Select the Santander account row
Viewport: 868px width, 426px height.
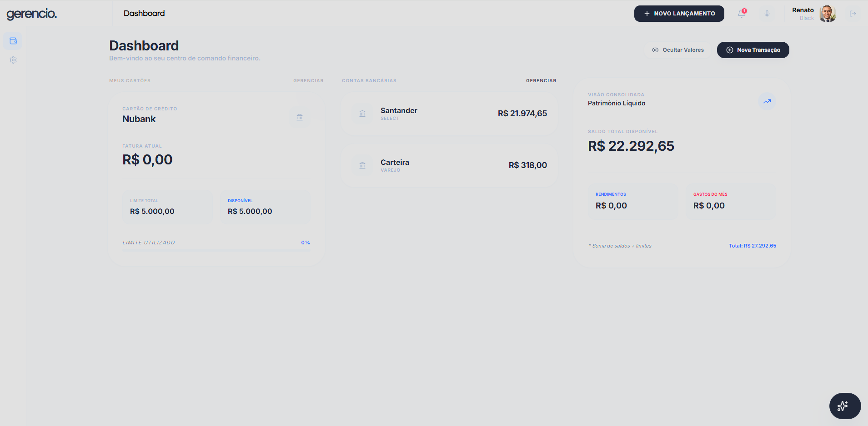(x=449, y=114)
